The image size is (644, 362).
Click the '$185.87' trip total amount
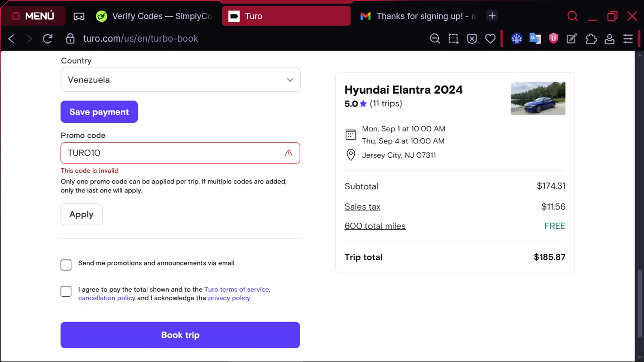(550, 257)
